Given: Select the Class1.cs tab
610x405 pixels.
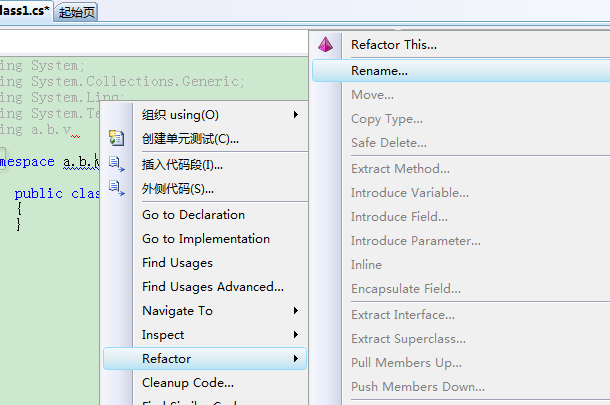Looking at the screenshot, I should pyautogui.click(x=25, y=12).
